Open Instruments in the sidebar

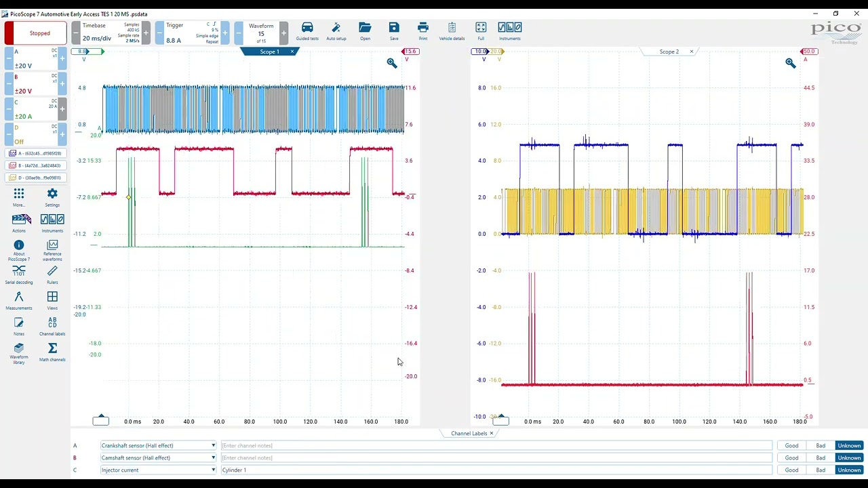(x=52, y=223)
